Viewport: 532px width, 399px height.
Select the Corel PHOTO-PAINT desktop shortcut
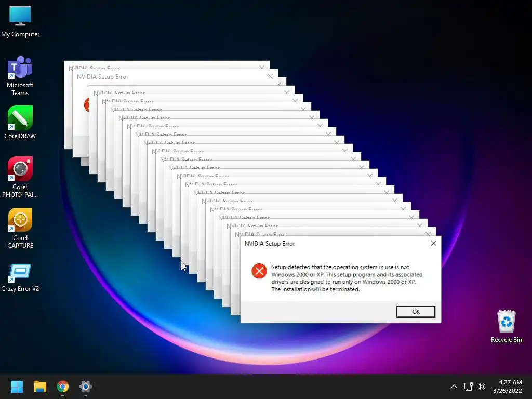(x=20, y=177)
